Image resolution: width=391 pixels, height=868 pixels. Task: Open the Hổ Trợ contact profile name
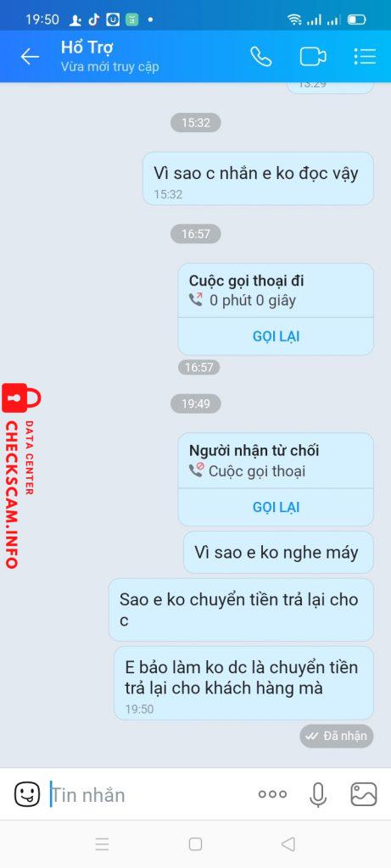[87, 47]
